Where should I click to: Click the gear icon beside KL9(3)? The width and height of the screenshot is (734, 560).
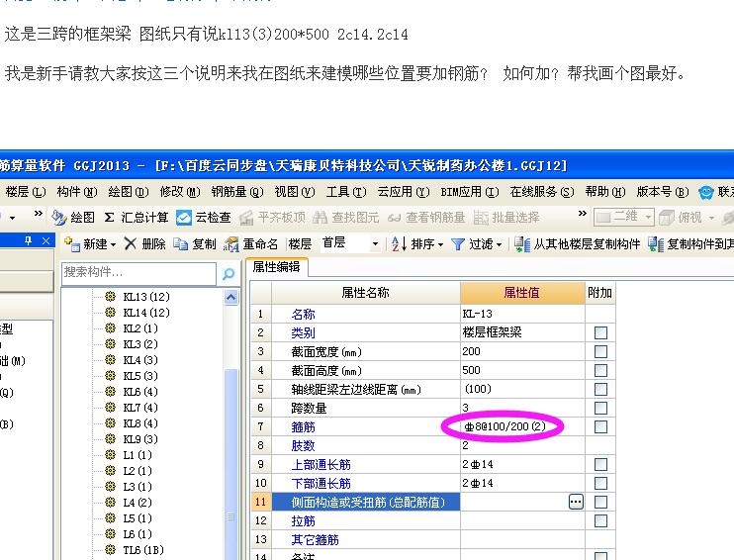point(111,438)
